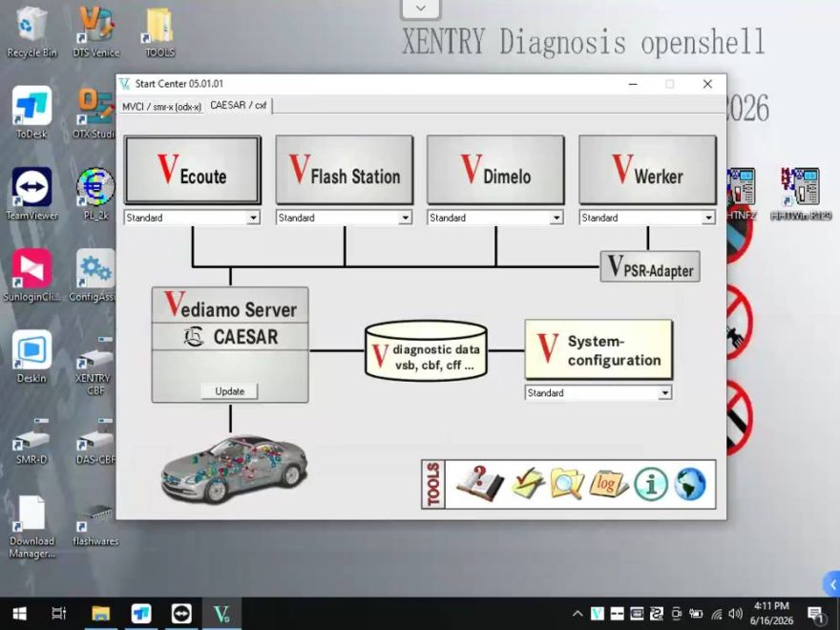Expand the Standard dropdown under Ecoute

(253, 218)
